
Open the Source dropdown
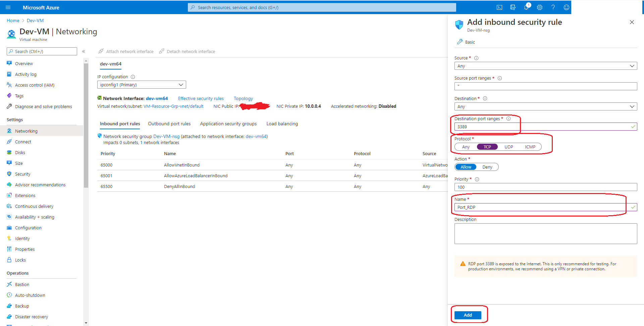pos(545,66)
